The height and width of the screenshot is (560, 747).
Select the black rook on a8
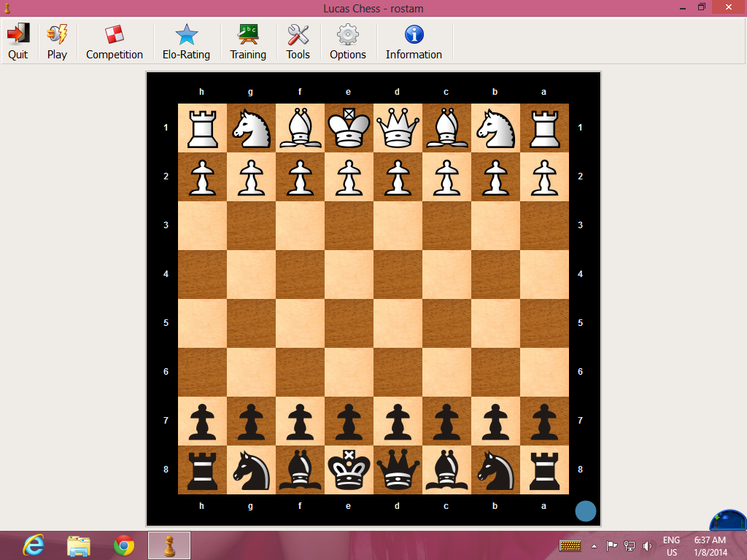(x=544, y=470)
